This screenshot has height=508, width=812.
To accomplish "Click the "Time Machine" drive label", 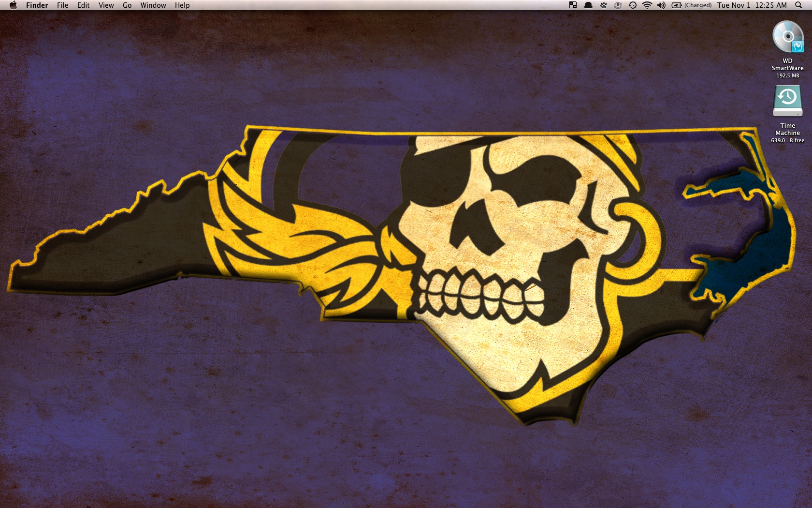I will [x=788, y=129].
